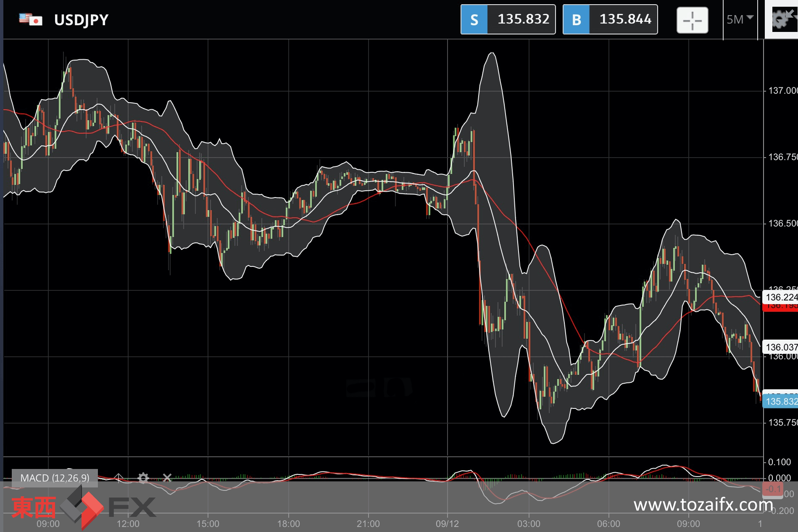
Task: Select the USDJPY symbol name
Action: click(x=82, y=20)
